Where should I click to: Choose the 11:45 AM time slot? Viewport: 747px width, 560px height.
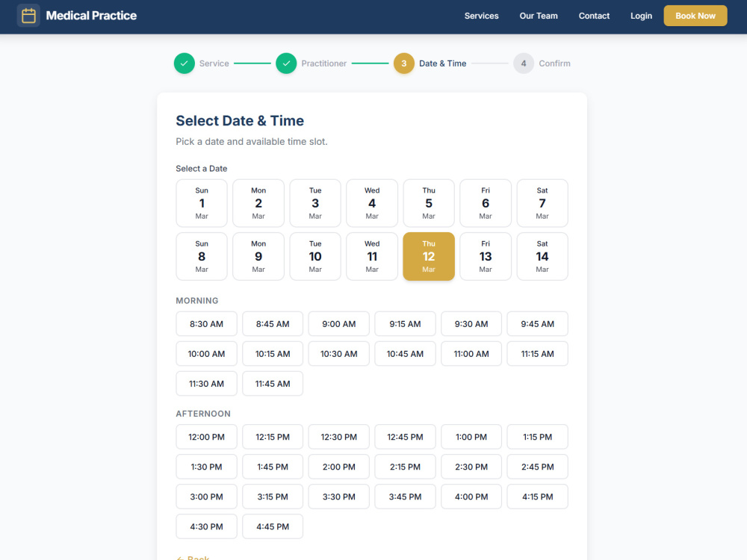(273, 384)
